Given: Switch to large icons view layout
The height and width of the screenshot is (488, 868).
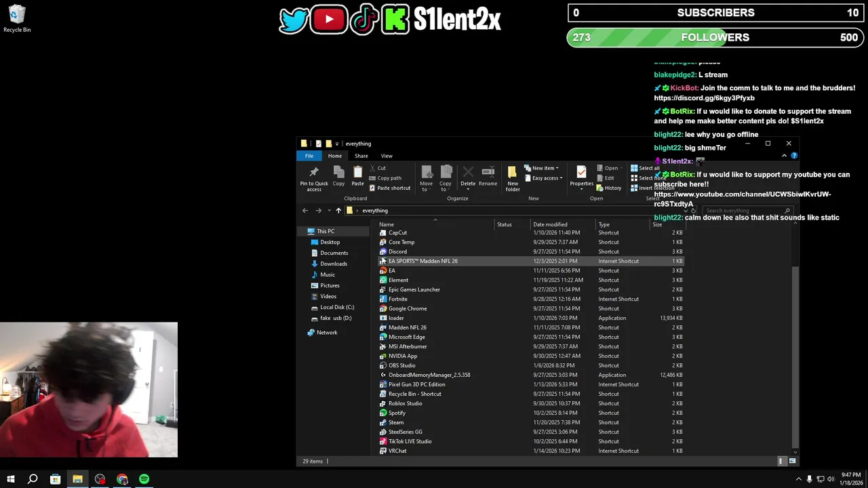Looking at the screenshot, I should pos(792,461).
